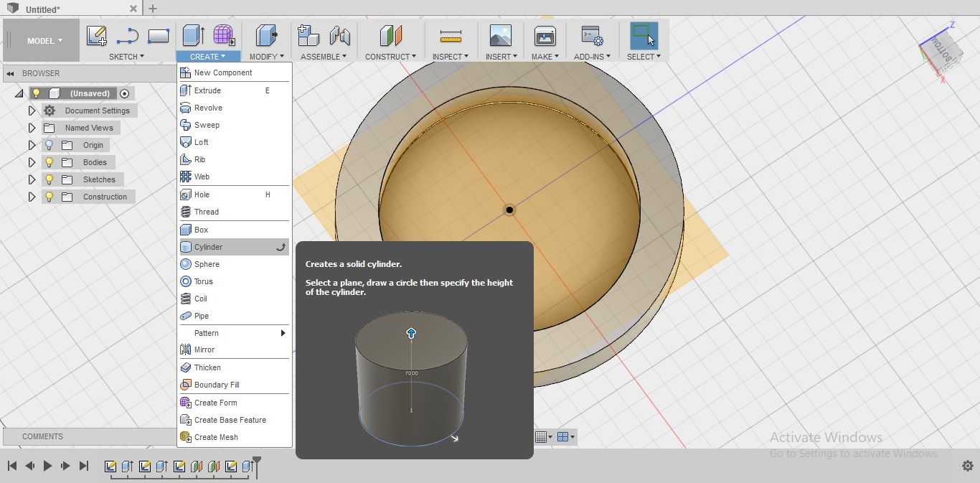Screen dimensions: 980x483
Task: Click the Document Settings gear icon
Action: pos(50,111)
